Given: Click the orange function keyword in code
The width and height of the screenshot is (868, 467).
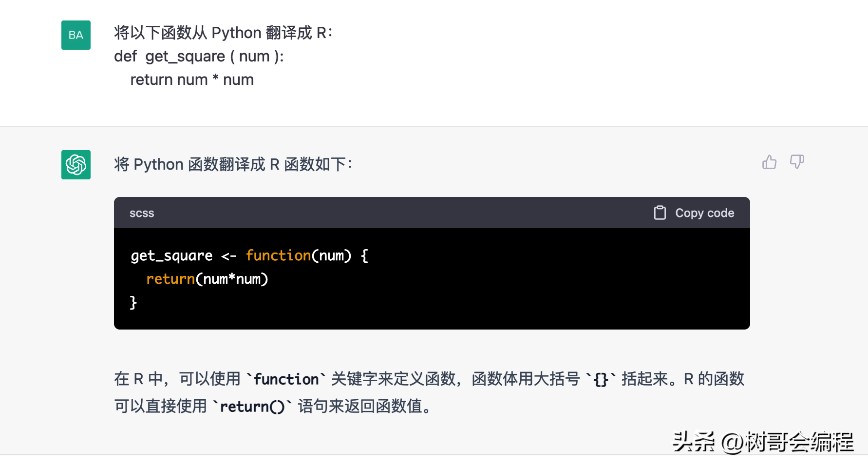Looking at the screenshot, I should click(278, 255).
